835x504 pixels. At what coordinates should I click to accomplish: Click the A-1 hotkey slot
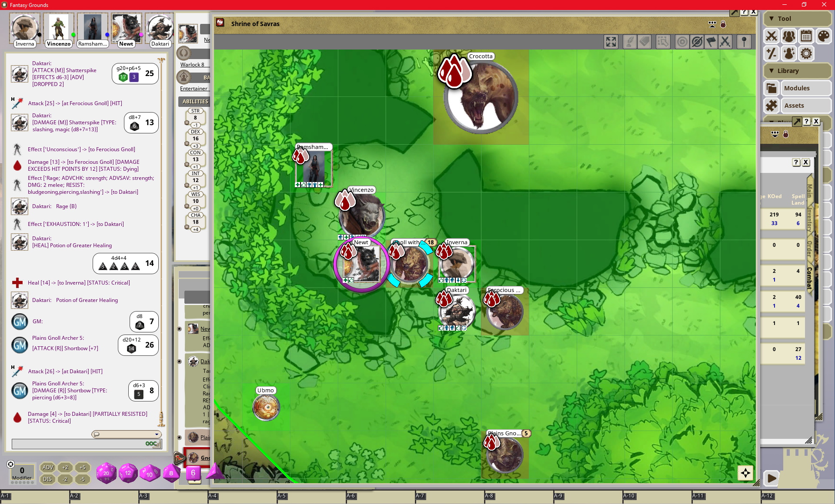coord(35,497)
